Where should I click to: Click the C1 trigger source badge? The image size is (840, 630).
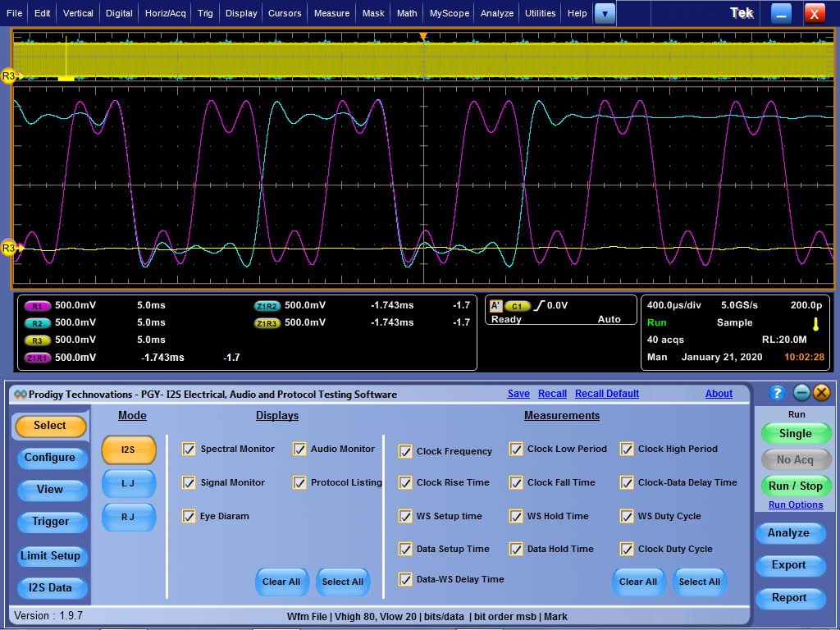click(517, 306)
